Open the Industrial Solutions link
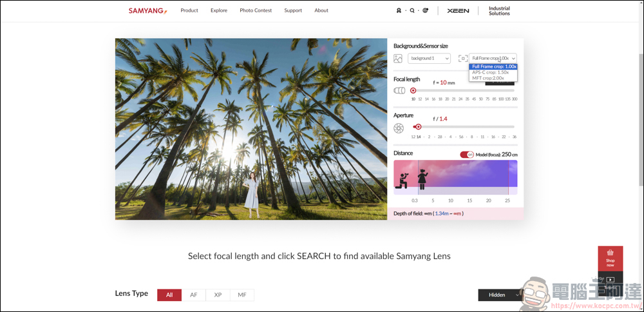Screen dimensions: 644x312 click(499, 11)
